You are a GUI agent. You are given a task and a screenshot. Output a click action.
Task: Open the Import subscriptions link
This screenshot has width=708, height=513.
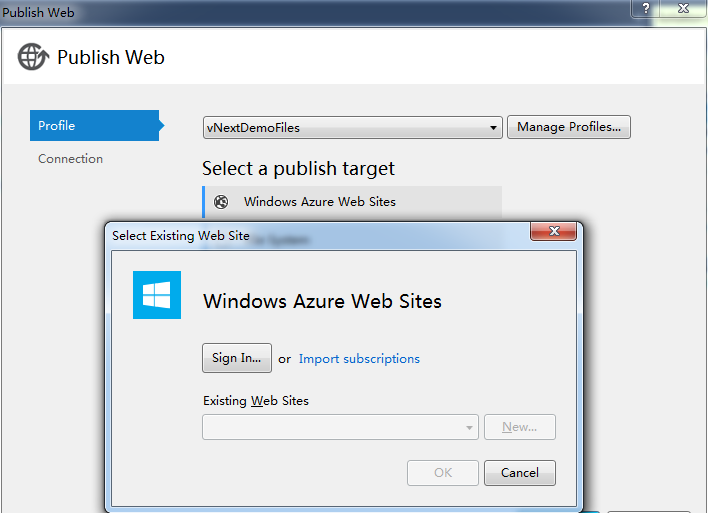click(x=359, y=359)
